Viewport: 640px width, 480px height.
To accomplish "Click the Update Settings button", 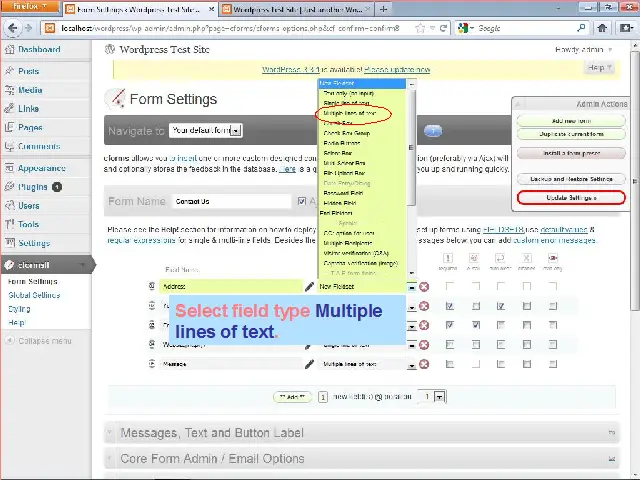I will tap(571, 197).
